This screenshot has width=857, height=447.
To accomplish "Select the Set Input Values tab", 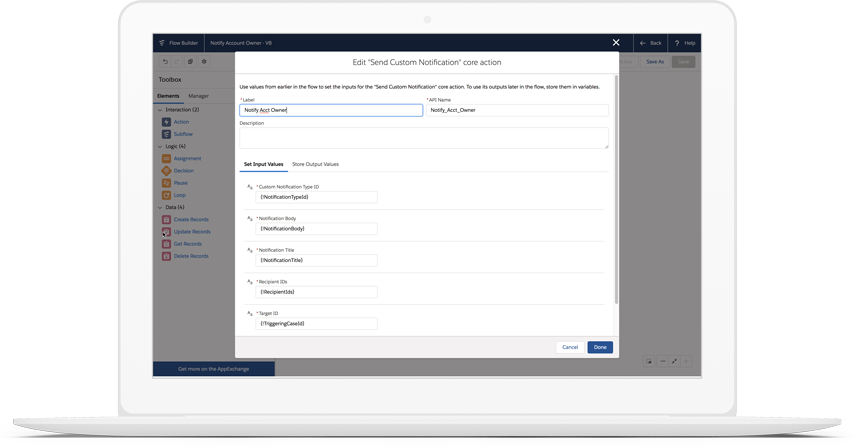I will [263, 164].
